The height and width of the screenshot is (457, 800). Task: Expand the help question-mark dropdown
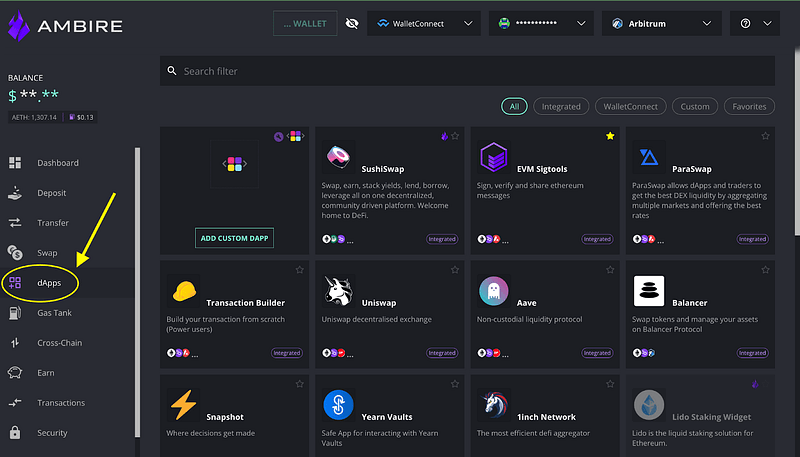click(x=755, y=23)
